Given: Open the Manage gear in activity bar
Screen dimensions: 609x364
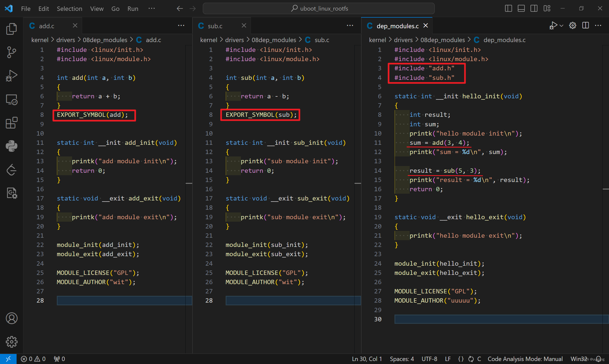Looking at the screenshot, I should [11, 342].
